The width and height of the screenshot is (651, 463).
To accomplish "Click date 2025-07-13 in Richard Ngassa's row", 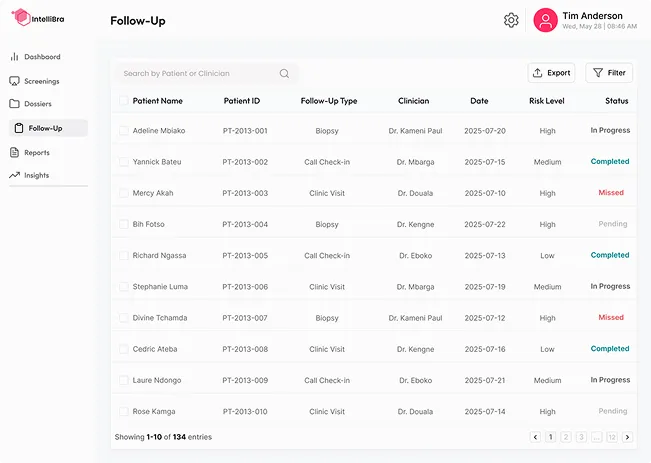I will pos(485,255).
